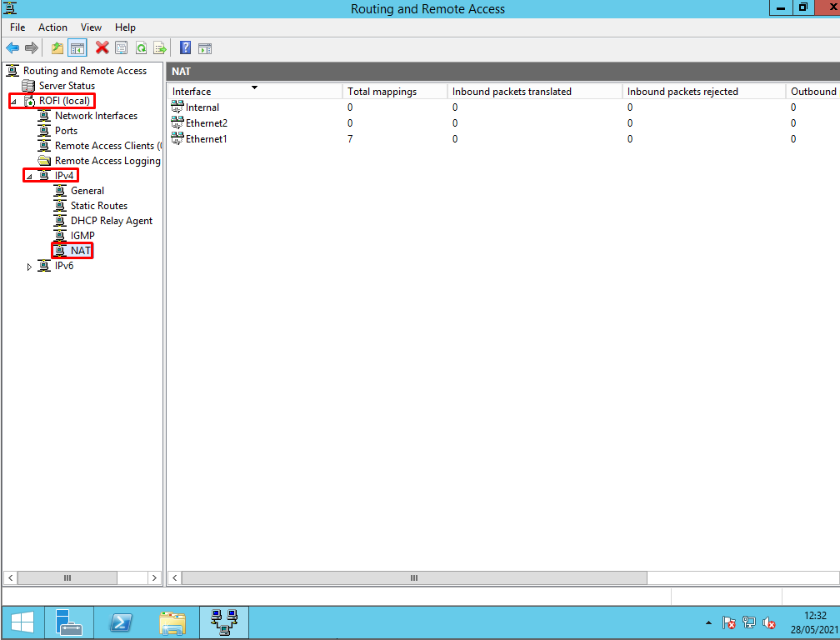Select Remote Access Clients node
Viewport: 840px width, 640px height.
point(107,146)
